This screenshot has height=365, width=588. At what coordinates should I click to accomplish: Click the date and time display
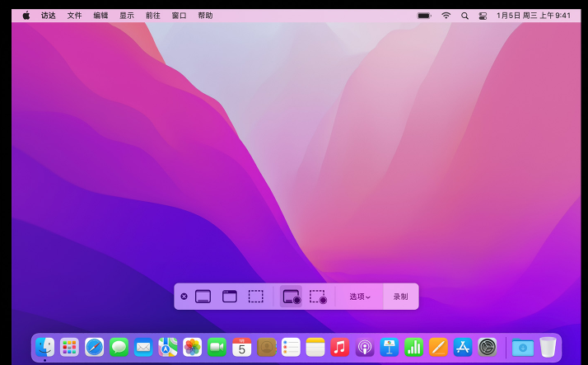(533, 16)
